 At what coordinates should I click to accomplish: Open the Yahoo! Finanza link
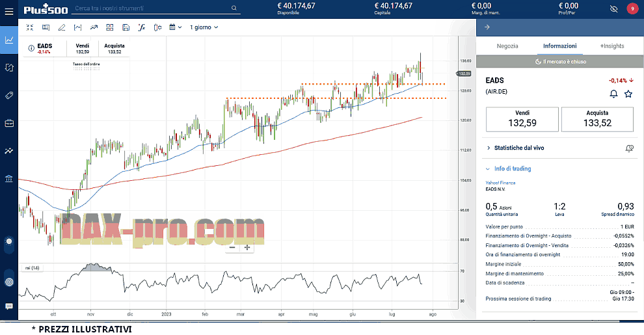pyautogui.click(x=500, y=183)
